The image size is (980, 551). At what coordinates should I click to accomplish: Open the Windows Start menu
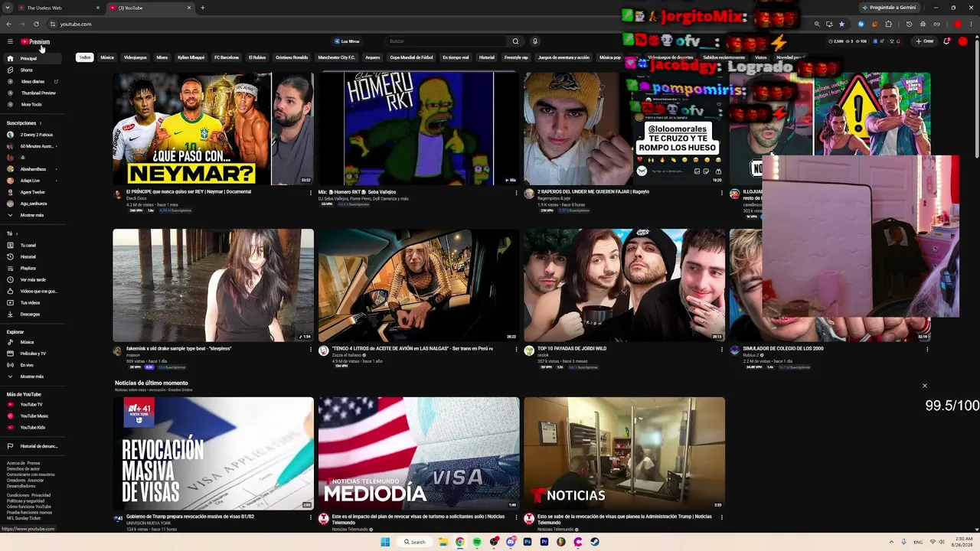point(385,542)
